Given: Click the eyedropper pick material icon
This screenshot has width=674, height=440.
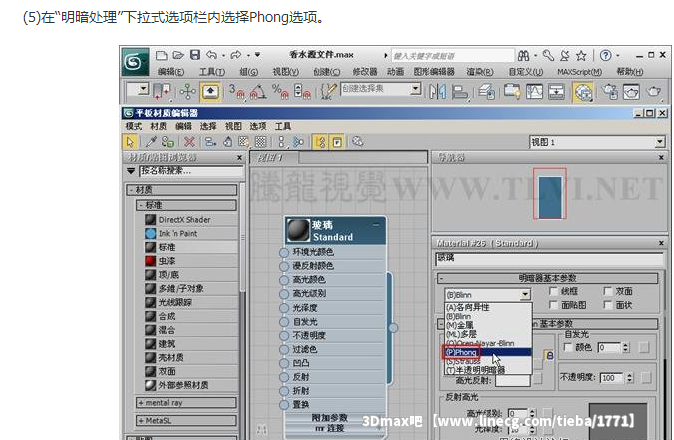Looking at the screenshot, I should pos(151,142).
